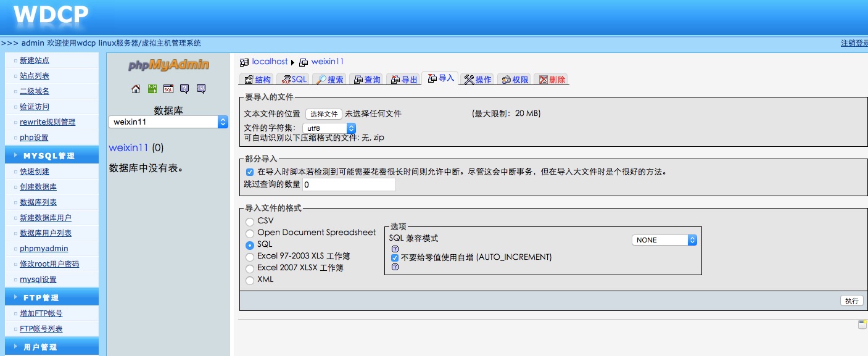
Task: Choose the XML format radio button
Action: (x=250, y=280)
